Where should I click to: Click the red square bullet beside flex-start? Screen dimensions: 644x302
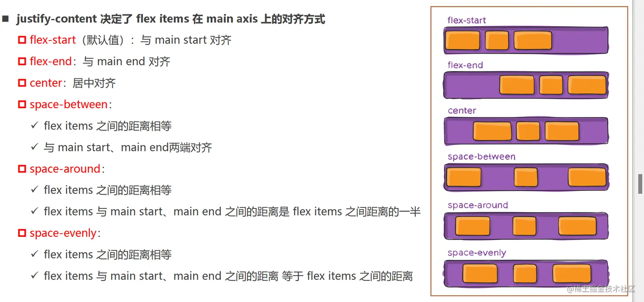coord(22,40)
